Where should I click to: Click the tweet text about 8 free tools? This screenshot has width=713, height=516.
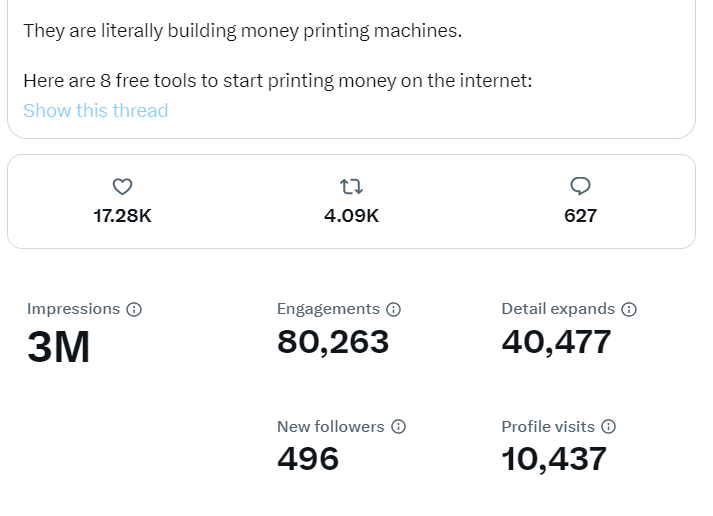pyautogui.click(x=278, y=81)
